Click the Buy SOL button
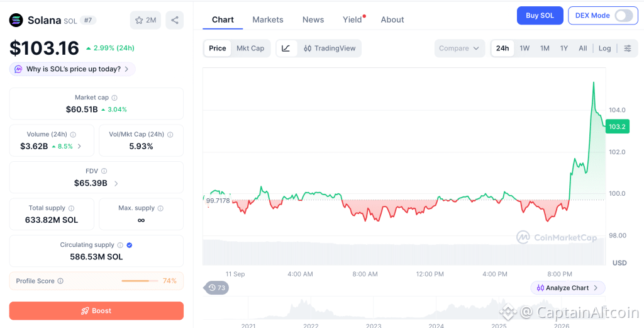 540,16
